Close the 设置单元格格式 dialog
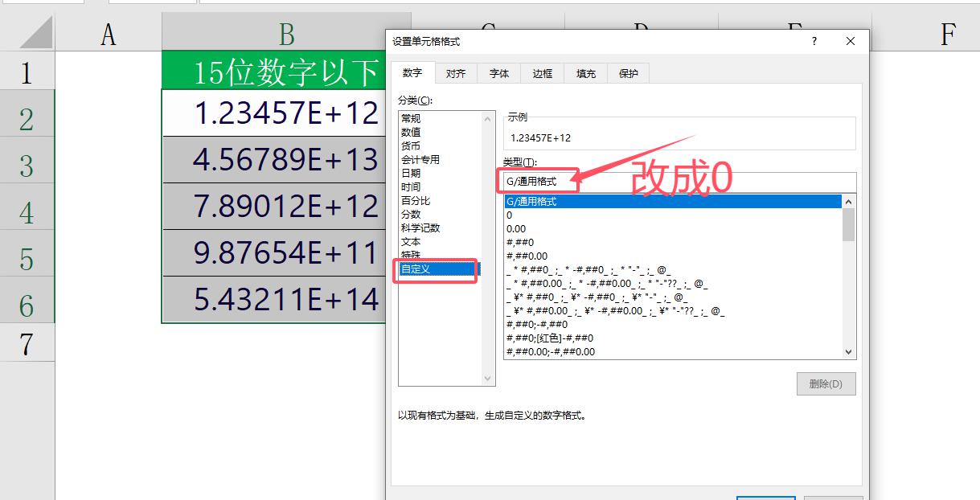 pos(851,41)
